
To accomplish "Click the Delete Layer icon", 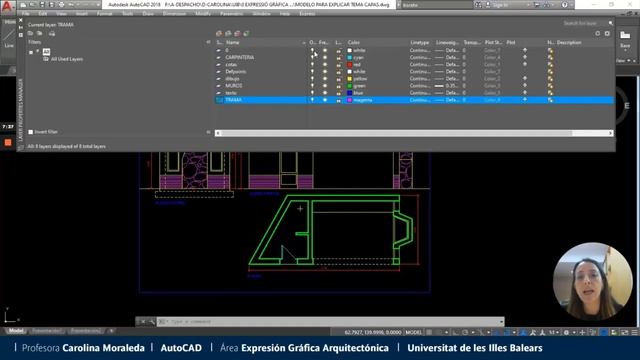I will coord(237,33).
